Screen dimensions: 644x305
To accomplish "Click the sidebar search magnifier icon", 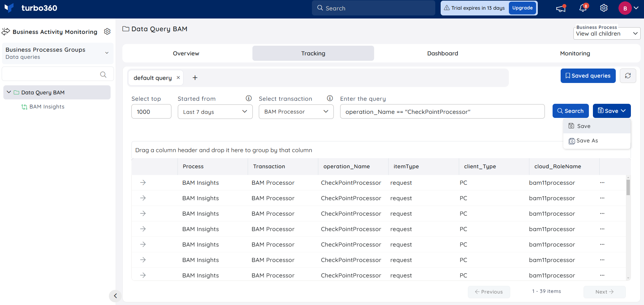I will point(103,75).
